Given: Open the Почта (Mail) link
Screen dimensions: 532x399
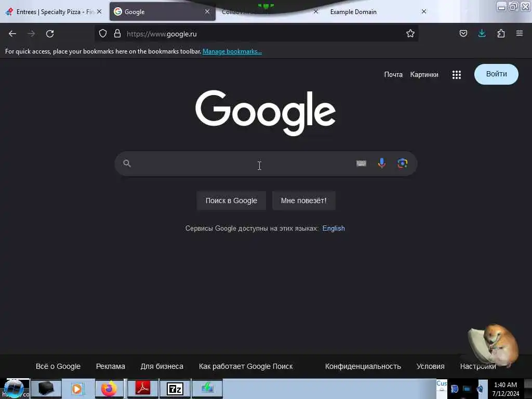Looking at the screenshot, I should click(393, 75).
